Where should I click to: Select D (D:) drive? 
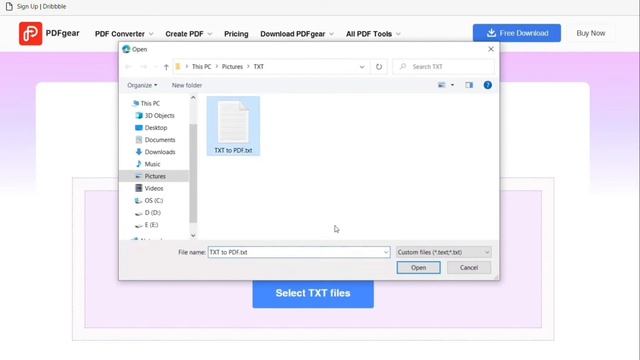coord(148,213)
